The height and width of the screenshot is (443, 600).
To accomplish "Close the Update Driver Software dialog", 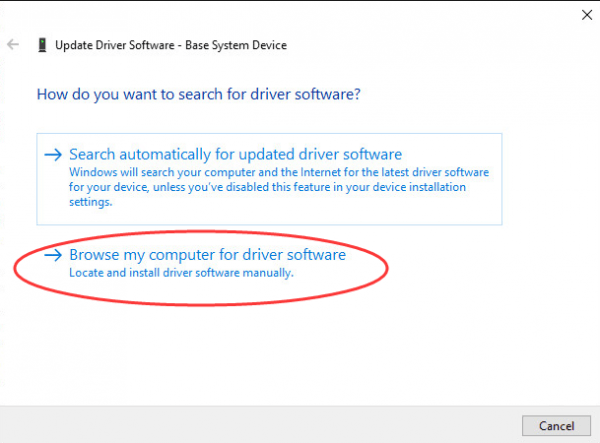I will pos(584,14).
